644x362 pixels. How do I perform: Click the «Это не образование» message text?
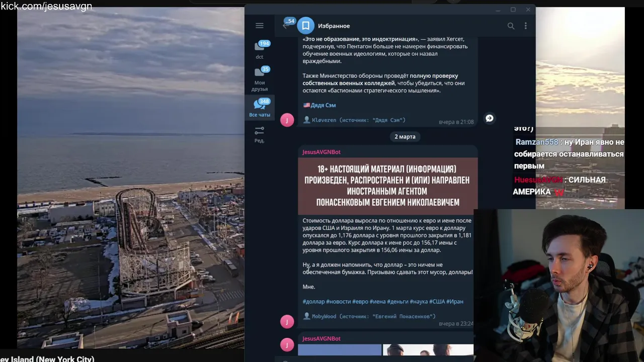pyautogui.click(x=385, y=50)
